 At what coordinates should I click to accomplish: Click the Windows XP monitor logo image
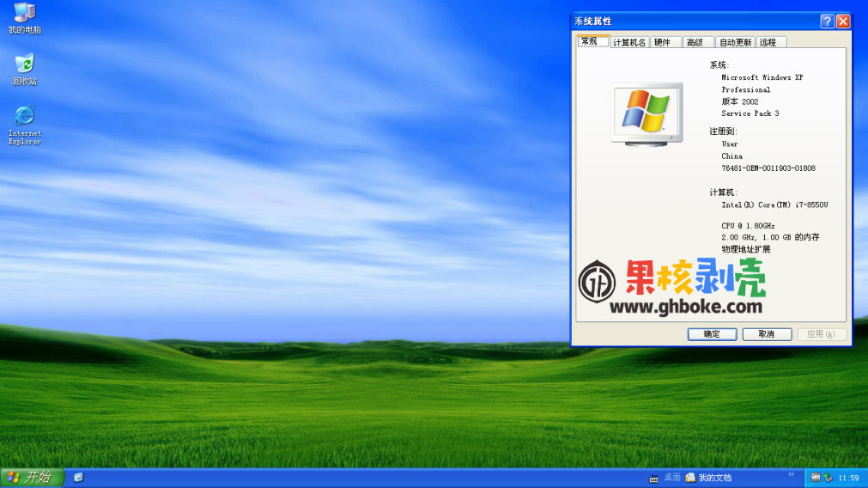[647, 114]
